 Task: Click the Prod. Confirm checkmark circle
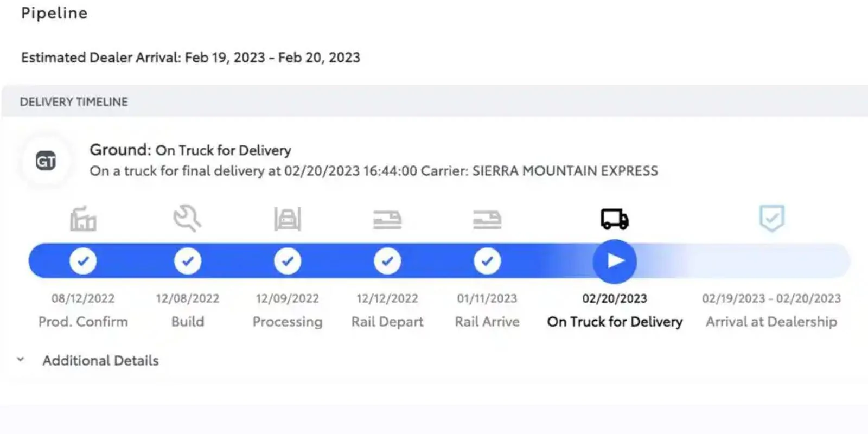click(x=83, y=261)
